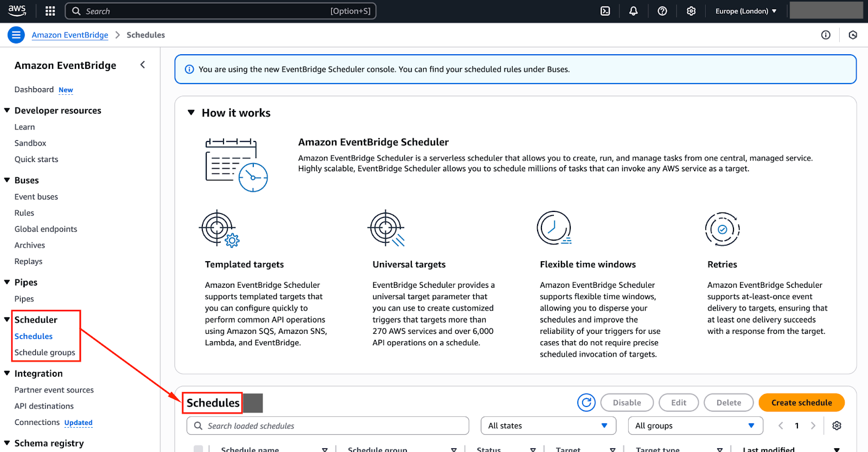Viewport: 868px width, 452px height.
Task: Sort by Schedule name column arrow
Action: (x=324, y=449)
